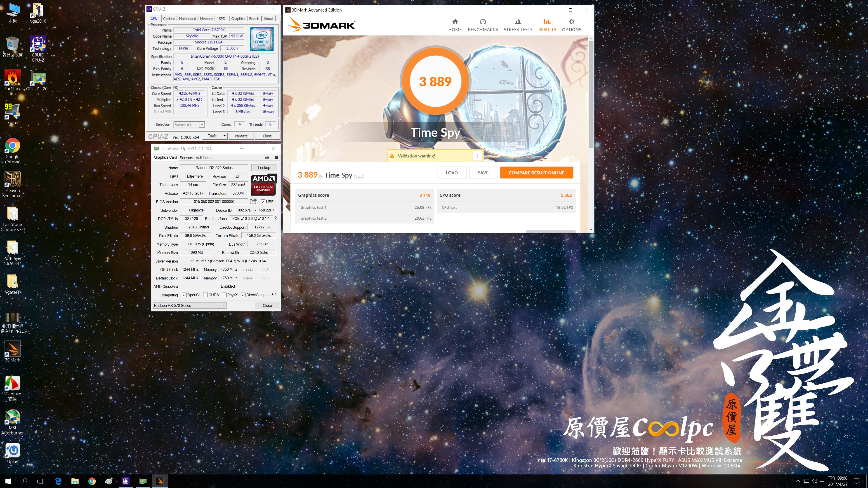Open Google Chrome desktop shortcut
The width and height of the screenshot is (868, 488).
point(12,151)
